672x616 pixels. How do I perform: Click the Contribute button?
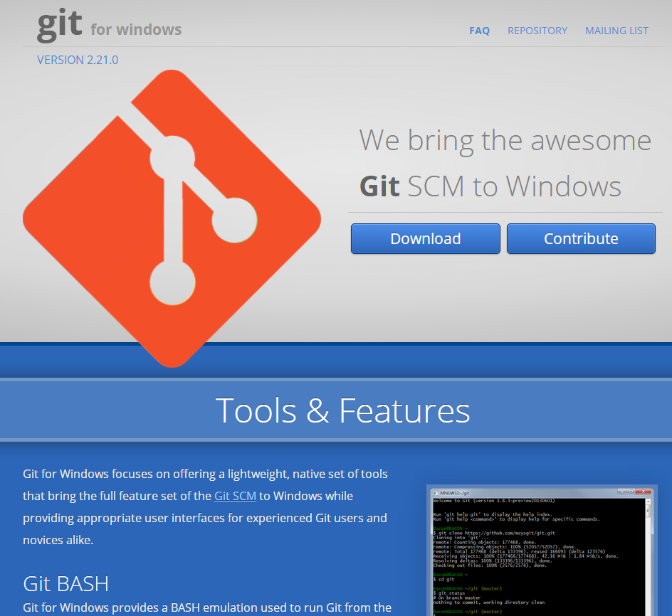581,238
